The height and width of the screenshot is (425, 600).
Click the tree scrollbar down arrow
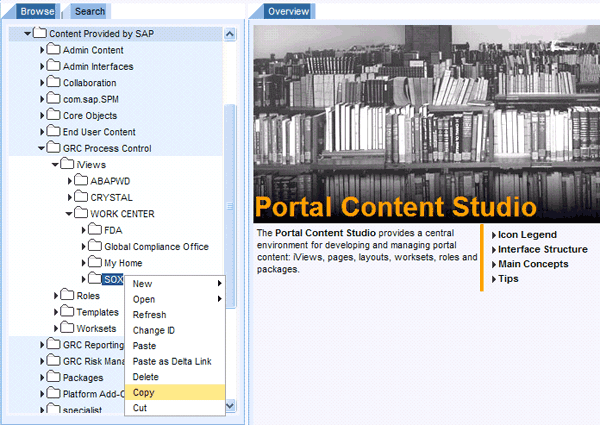pyautogui.click(x=230, y=405)
